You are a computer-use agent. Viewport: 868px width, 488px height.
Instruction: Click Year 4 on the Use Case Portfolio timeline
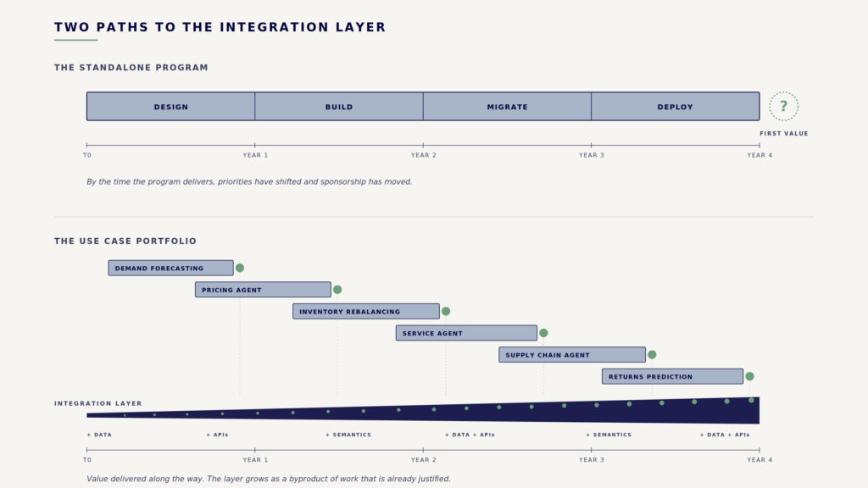(x=759, y=460)
